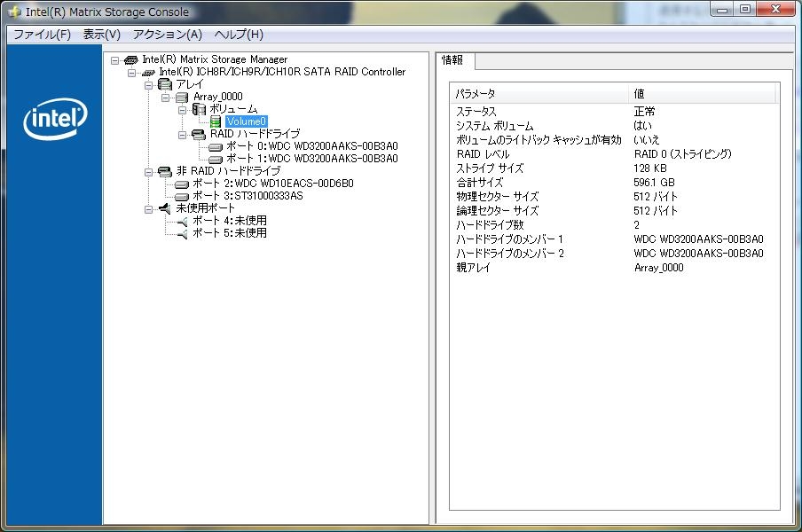This screenshot has width=802, height=532.
Task: Click the 未使用ポート group icon
Action: click(x=165, y=208)
